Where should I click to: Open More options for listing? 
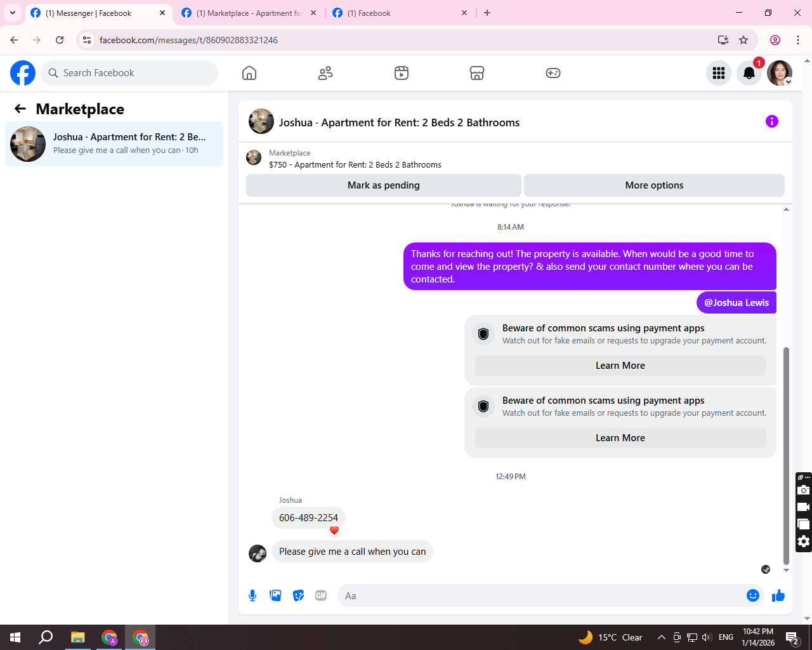[x=654, y=185]
